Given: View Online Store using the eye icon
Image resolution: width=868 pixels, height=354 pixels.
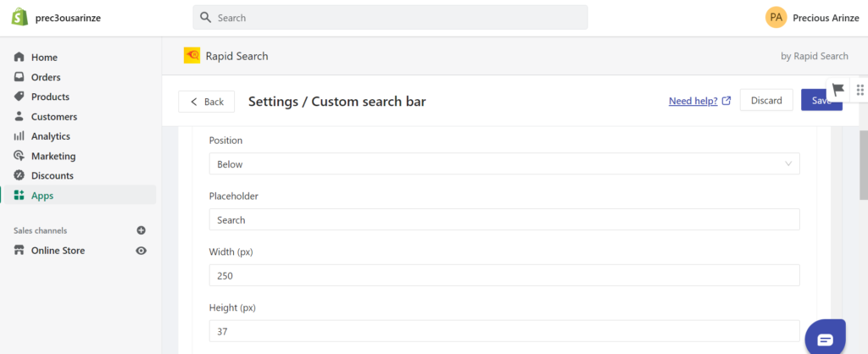Looking at the screenshot, I should point(142,251).
